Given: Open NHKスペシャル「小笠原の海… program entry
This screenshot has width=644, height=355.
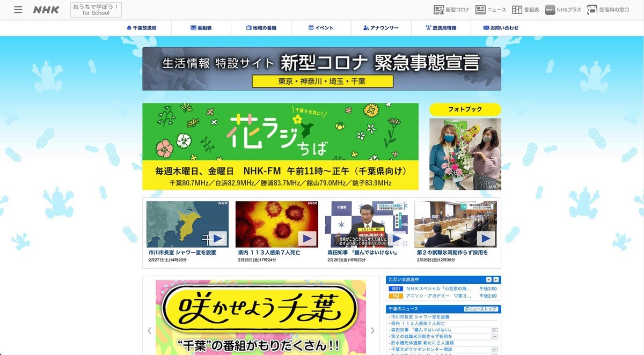Looking at the screenshot, I should click(440, 289).
